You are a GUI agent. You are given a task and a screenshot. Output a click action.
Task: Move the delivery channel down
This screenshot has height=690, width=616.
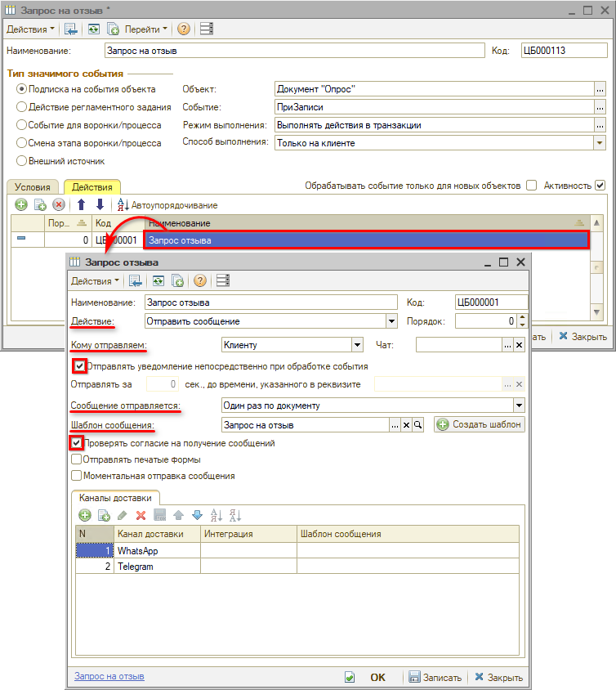pyautogui.click(x=198, y=515)
